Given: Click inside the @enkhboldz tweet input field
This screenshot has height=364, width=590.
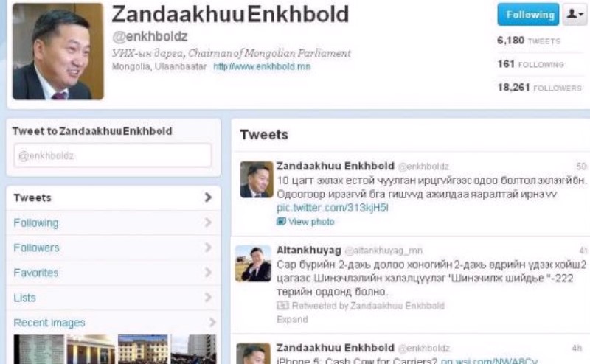Looking at the screenshot, I should [113, 155].
